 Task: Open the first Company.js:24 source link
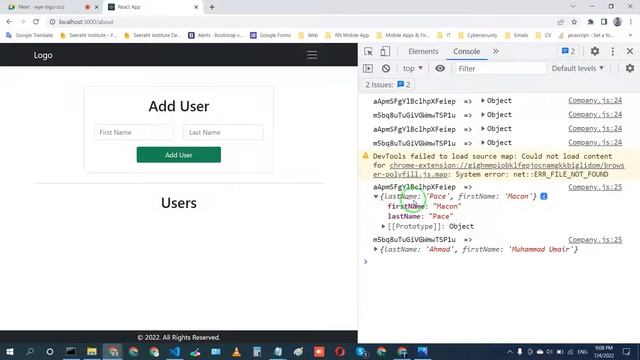(595, 100)
